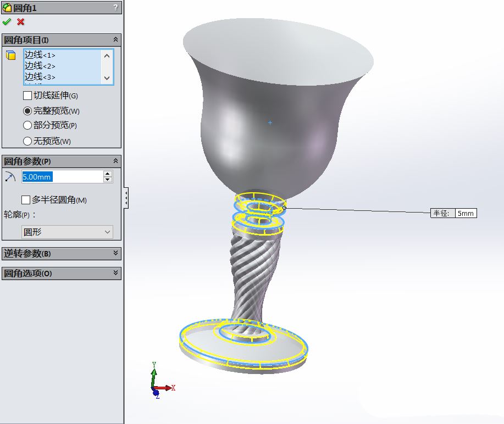
Task: Select 边线<2> in the edge list
Action: pos(40,66)
